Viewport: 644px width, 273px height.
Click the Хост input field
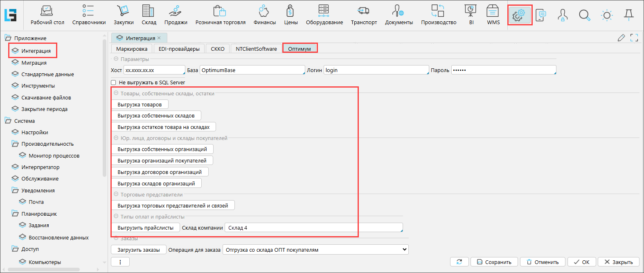(x=154, y=70)
